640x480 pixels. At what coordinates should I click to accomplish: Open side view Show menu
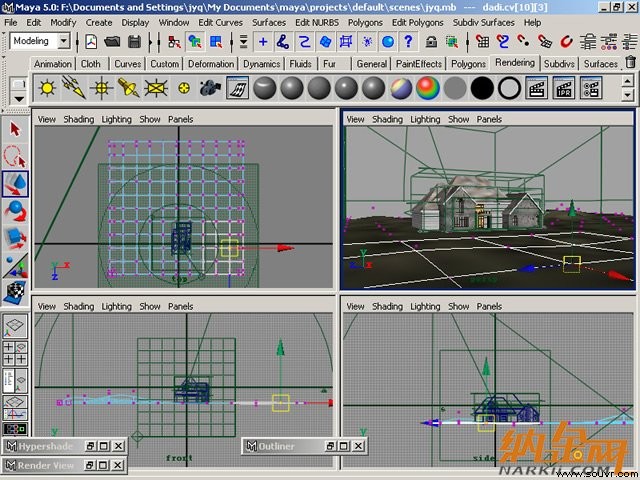458,306
